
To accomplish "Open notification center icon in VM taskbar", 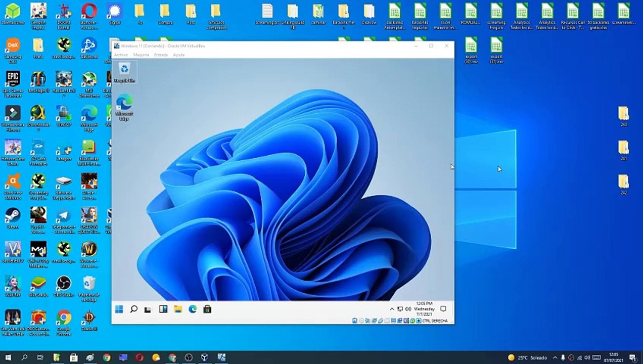I will [x=443, y=309].
